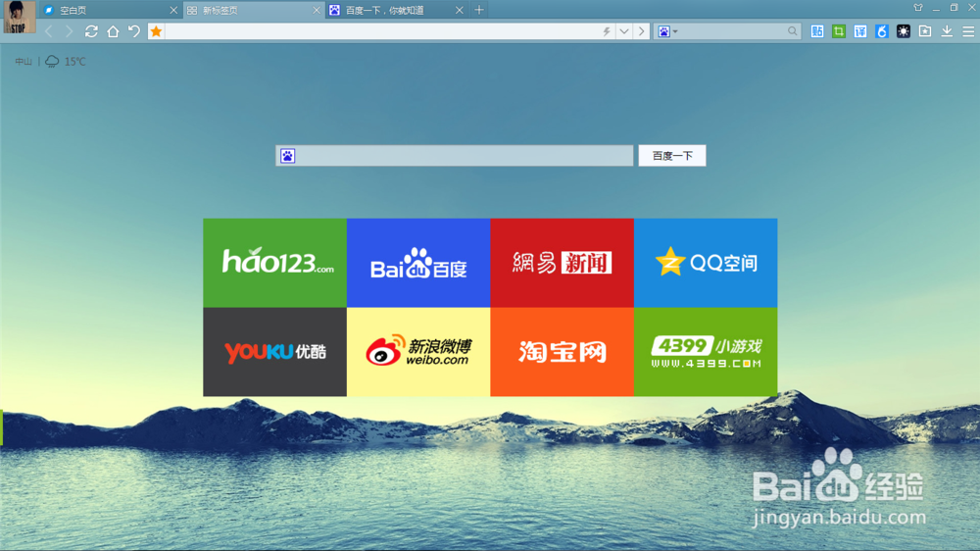Open the home page icon
Viewport: 980px width, 551px height.
(113, 31)
